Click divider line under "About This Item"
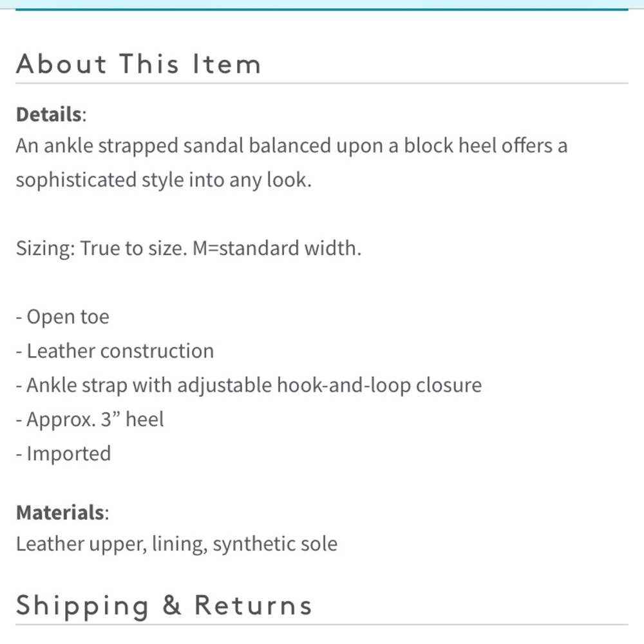The image size is (644, 644). pos(322,83)
